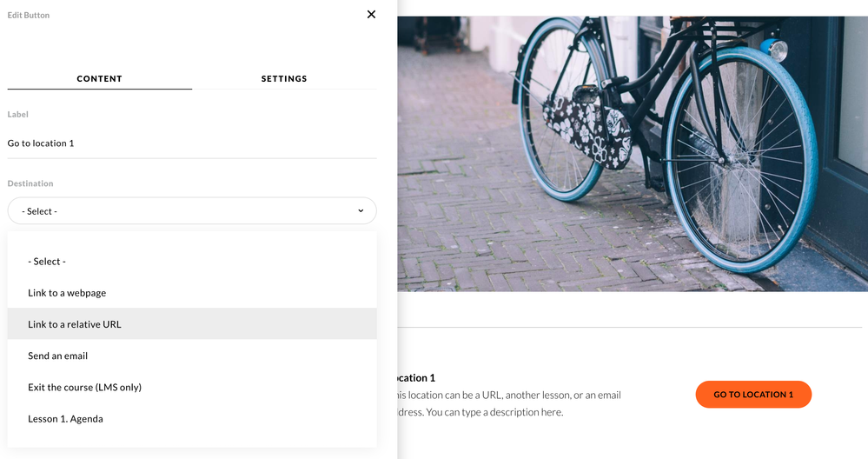Click the "Destination" field label
The width and height of the screenshot is (868, 459).
(x=30, y=183)
